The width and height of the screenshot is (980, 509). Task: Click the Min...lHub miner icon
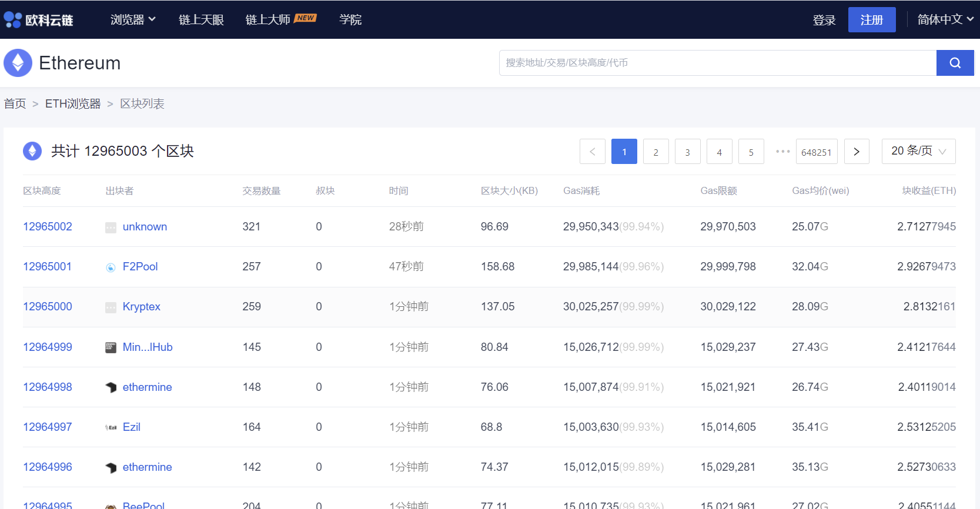111,347
